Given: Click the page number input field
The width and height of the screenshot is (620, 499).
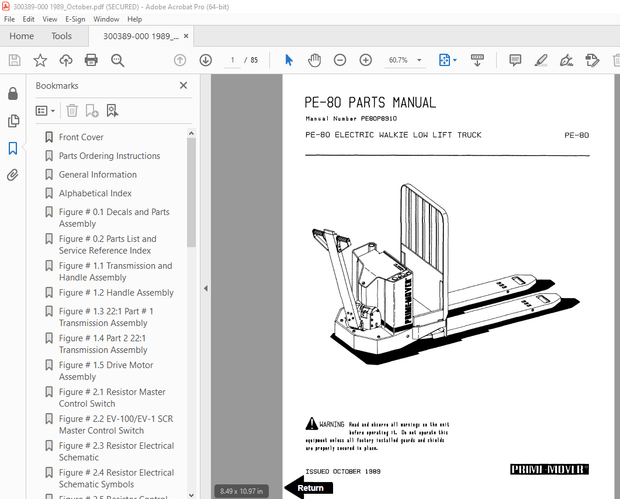Looking at the screenshot, I should [x=232, y=60].
